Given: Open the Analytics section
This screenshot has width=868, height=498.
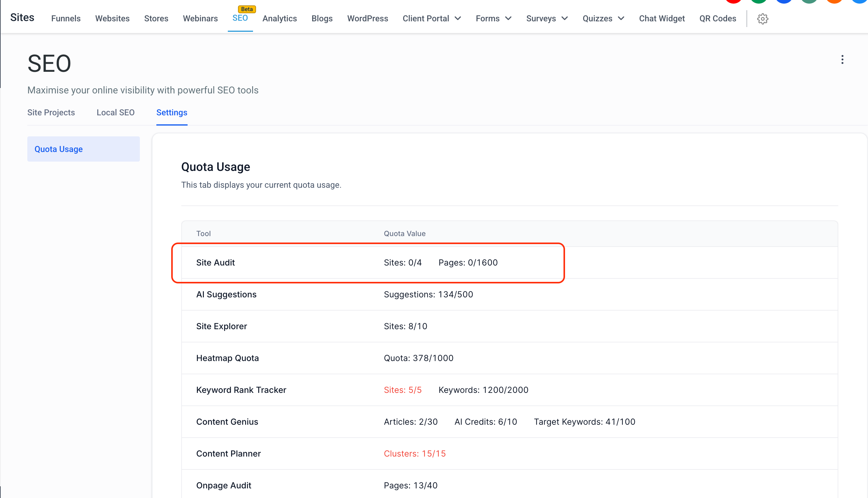Looking at the screenshot, I should coord(279,18).
